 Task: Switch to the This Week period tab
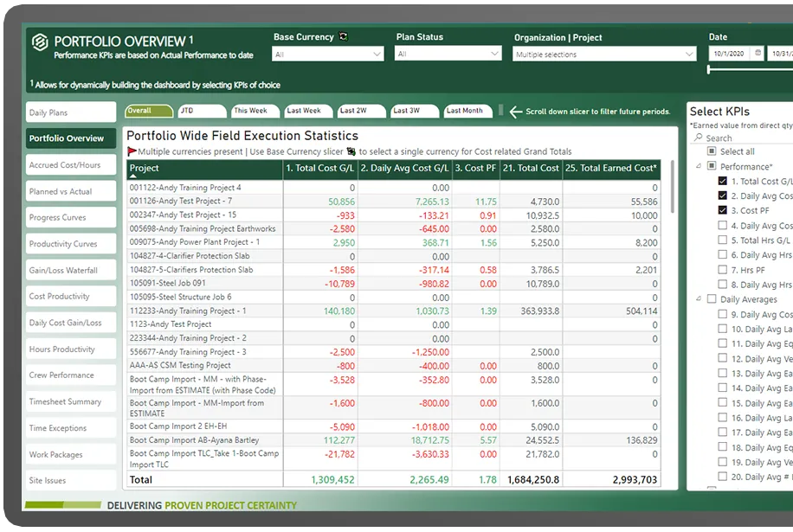click(x=251, y=111)
